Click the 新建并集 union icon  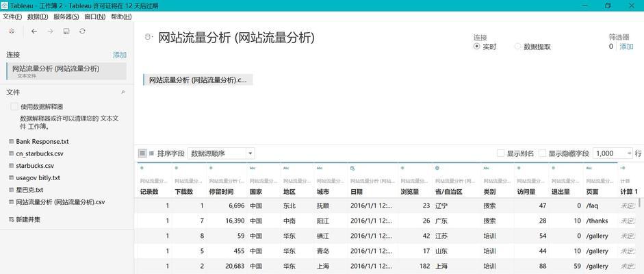pos(11,220)
